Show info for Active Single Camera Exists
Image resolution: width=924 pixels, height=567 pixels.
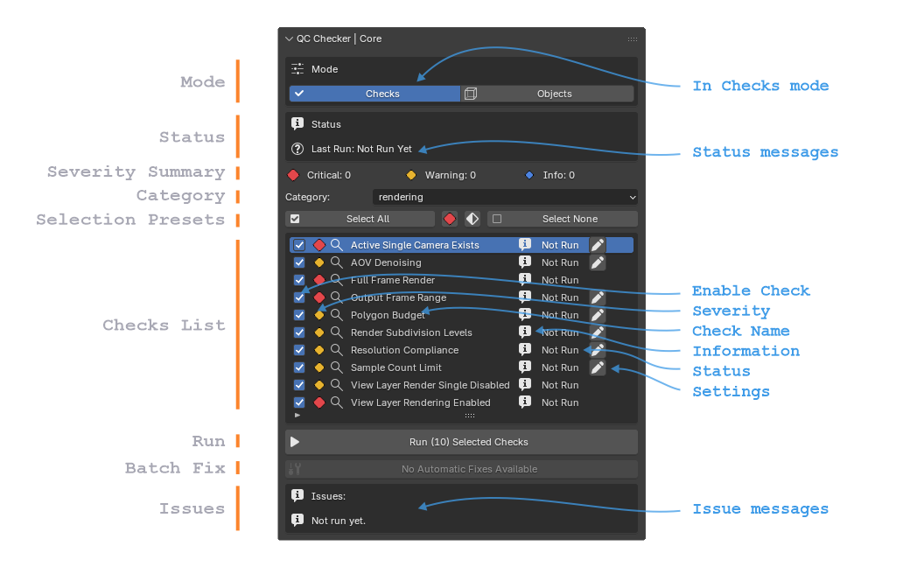point(524,244)
